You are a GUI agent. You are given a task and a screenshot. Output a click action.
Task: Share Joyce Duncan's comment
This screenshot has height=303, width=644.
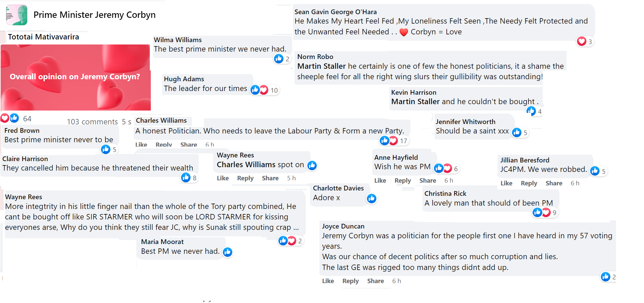point(375,281)
